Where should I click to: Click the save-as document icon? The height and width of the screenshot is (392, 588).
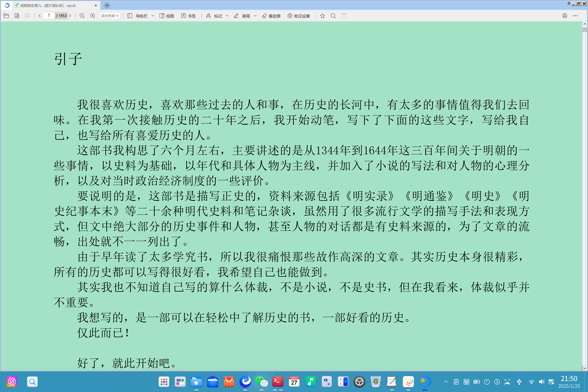[x=17, y=16]
